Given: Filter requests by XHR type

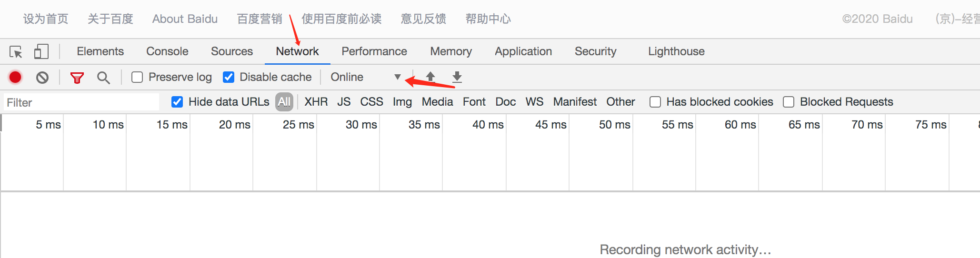Looking at the screenshot, I should [316, 102].
